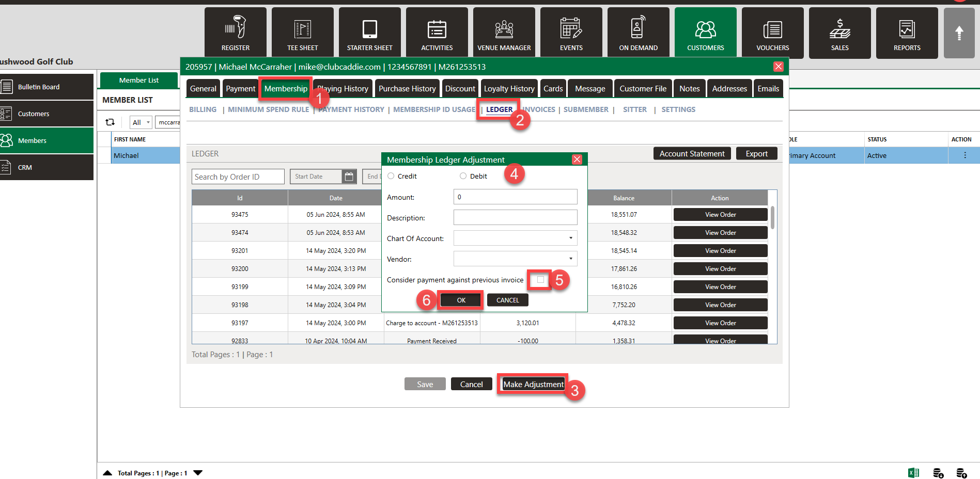View Order for ledger entry 93475
Image resolution: width=980 pixels, height=479 pixels.
point(721,214)
